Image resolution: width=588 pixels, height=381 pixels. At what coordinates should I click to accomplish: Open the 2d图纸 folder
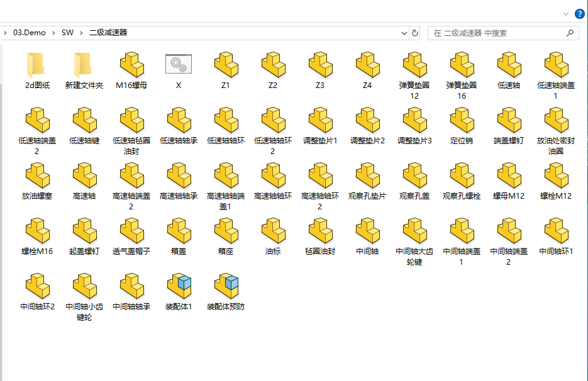(37, 66)
